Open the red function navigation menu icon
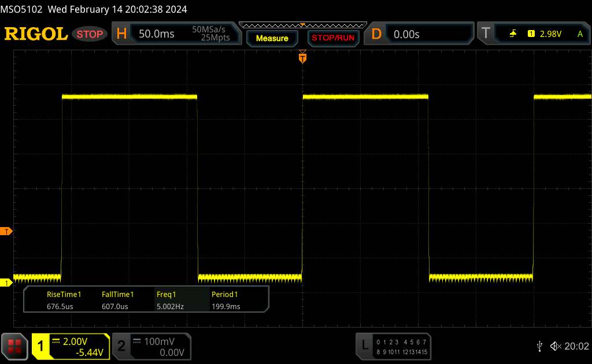This screenshot has height=364, width=592. [16, 346]
